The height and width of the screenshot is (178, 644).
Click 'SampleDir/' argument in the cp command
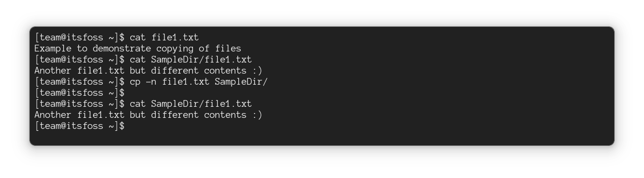[241, 82]
